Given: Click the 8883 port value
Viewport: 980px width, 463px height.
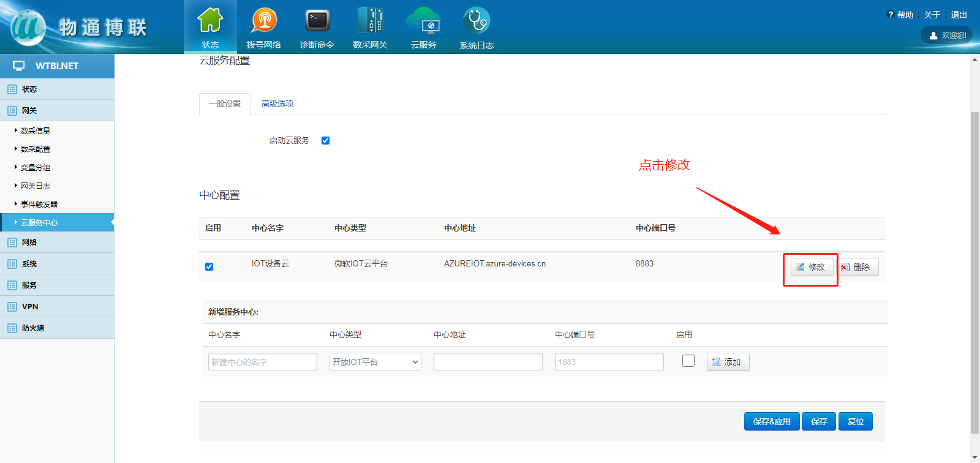Looking at the screenshot, I should 644,264.
